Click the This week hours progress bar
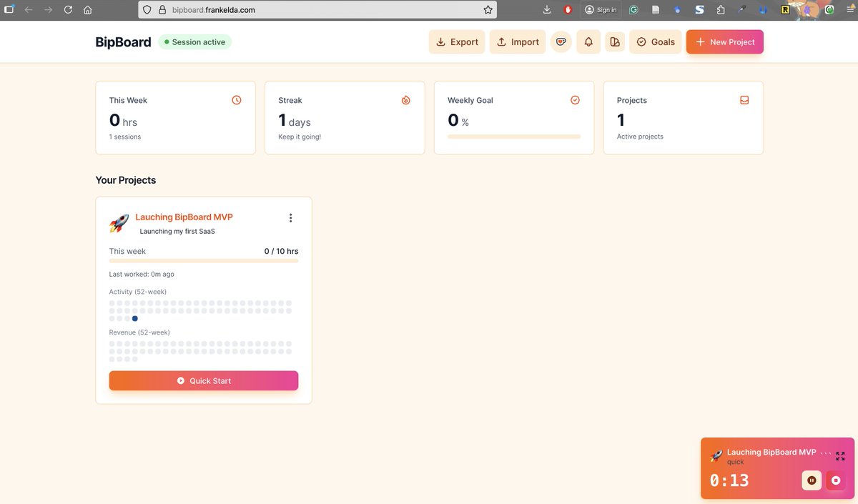This screenshot has width=858, height=504. (x=204, y=261)
